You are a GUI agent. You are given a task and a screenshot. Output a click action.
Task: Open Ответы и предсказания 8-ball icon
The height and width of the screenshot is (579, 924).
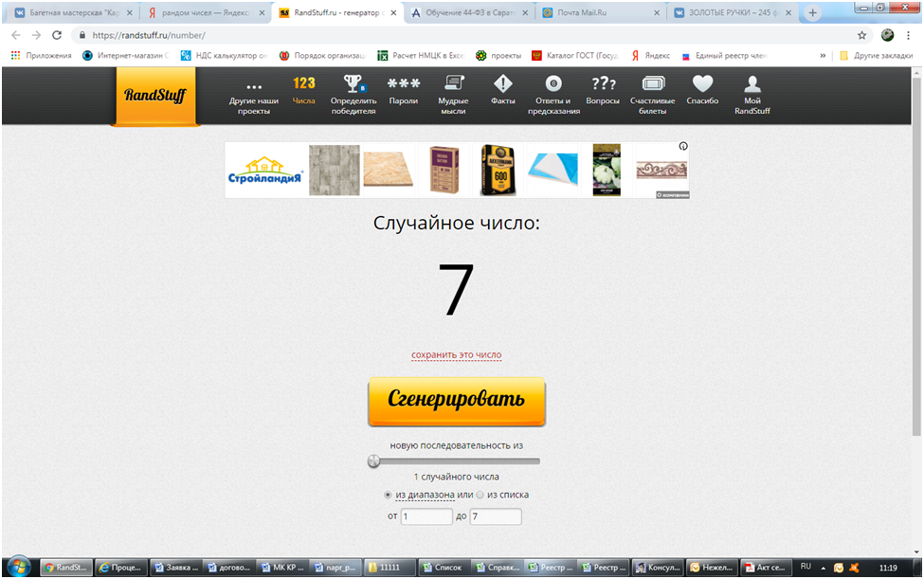pyautogui.click(x=553, y=84)
